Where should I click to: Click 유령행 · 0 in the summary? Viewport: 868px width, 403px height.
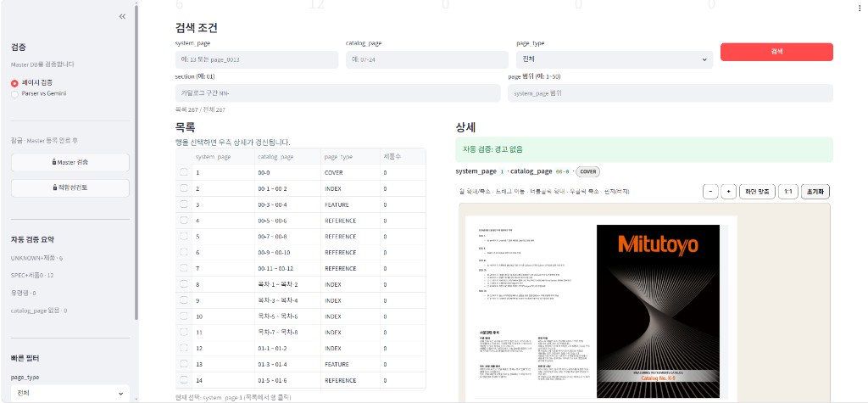tap(23, 293)
